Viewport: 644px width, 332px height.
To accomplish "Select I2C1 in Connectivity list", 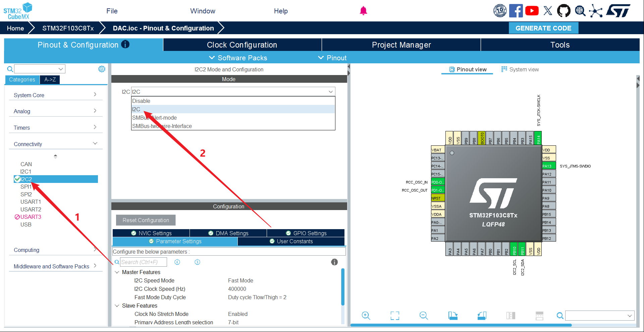I will click(26, 172).
